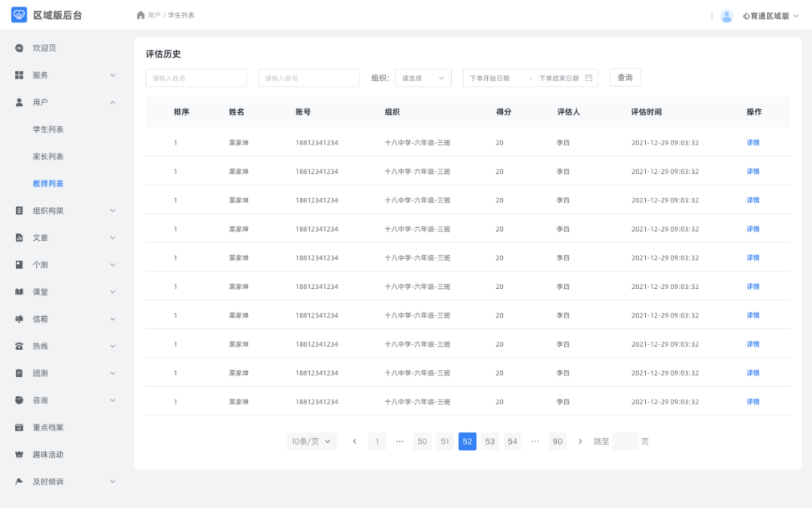This screenshot has width=812, height=508.
Task: Click the 咨询 icon in sidebar
Action: 19,400
